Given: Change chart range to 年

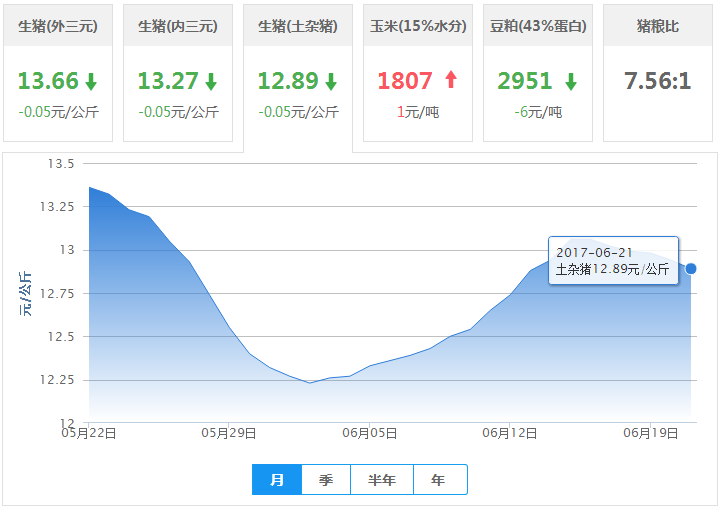Looking at the screenshot, I should pos(439,480).
